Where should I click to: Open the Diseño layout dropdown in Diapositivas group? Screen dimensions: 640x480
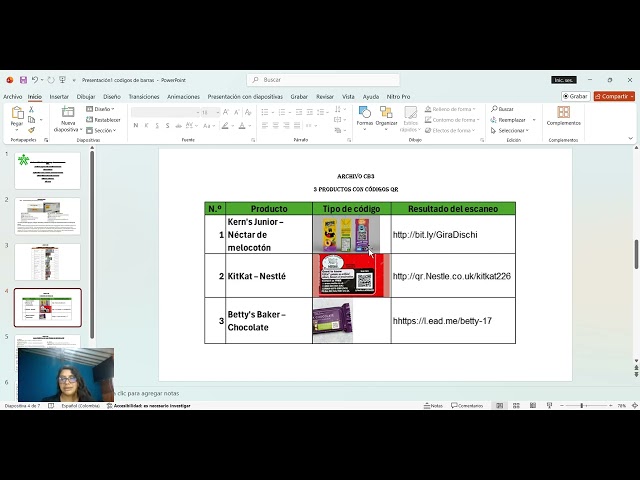pos(100,109)
